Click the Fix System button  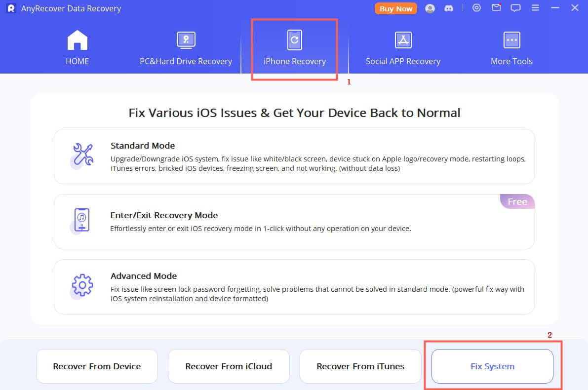492,366
